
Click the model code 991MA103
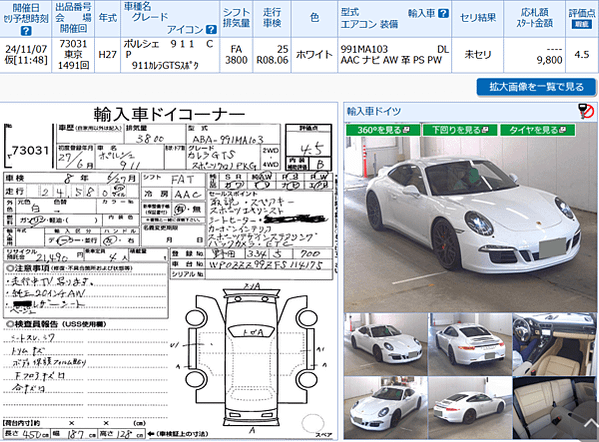pos(364,49)
